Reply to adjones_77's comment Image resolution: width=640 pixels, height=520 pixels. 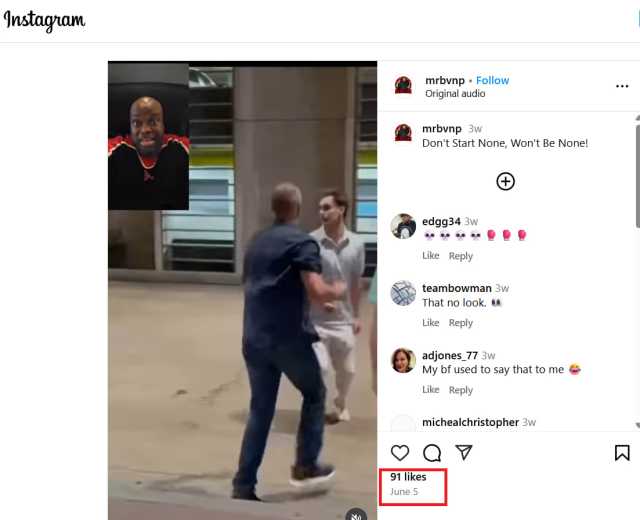point(461,390)
